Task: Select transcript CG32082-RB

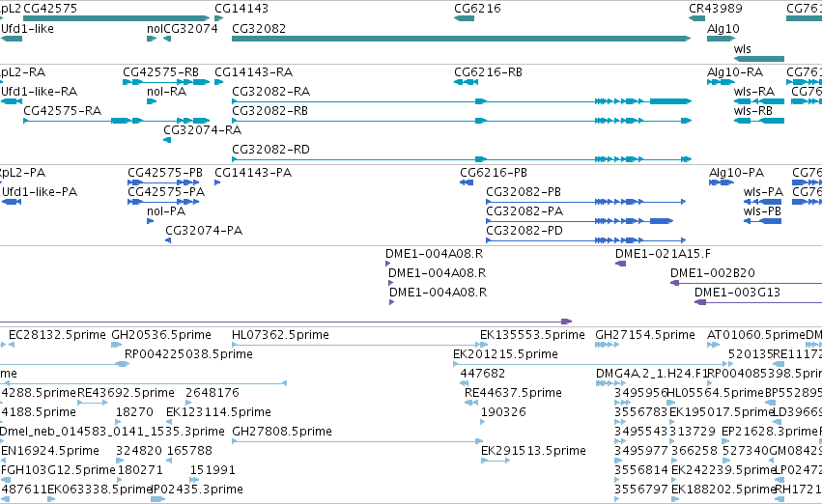Action: point(269,110)
